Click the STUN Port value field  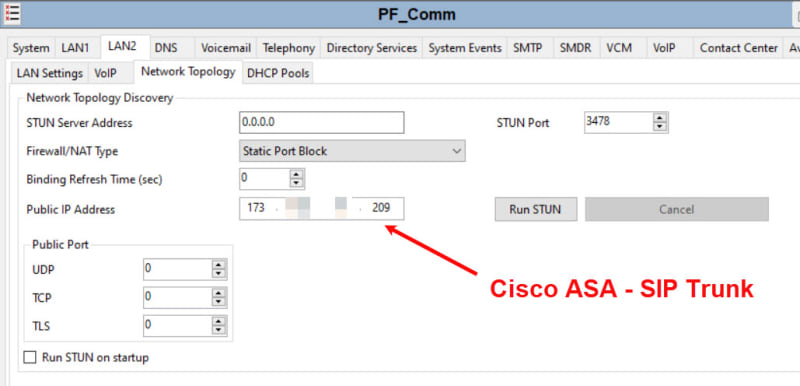point(618,122)
